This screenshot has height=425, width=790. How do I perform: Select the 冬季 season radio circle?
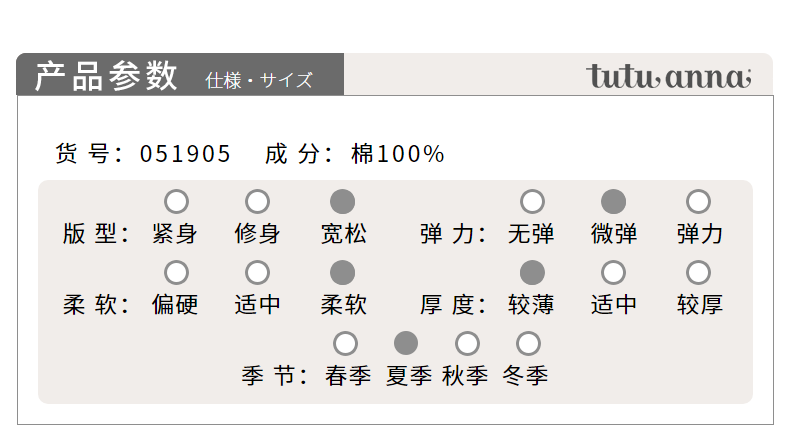click(x=529, y=343)
